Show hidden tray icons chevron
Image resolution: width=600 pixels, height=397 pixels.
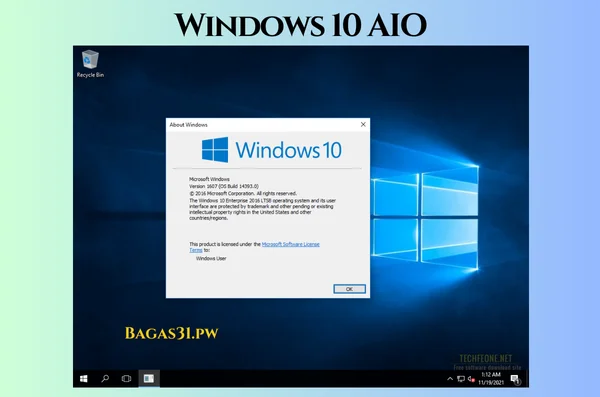click(450, 379)
